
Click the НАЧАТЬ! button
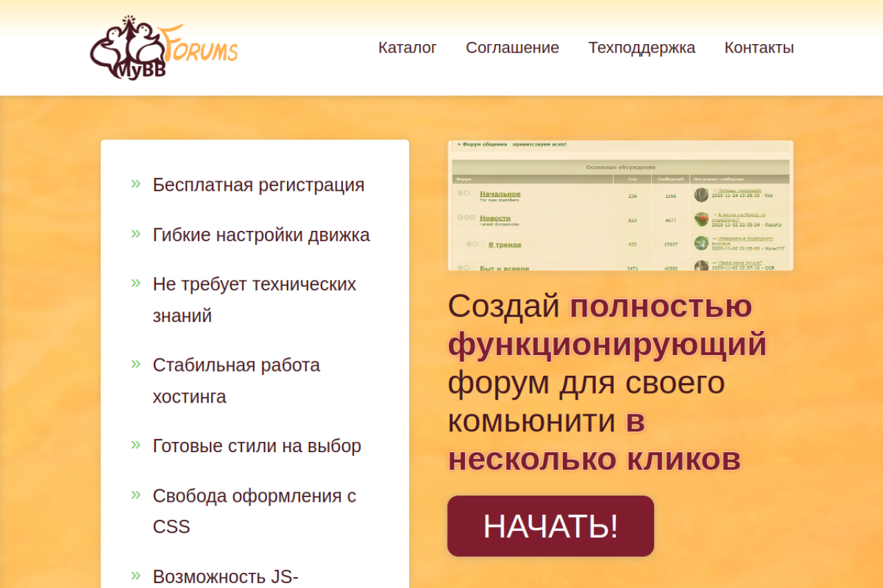(x=550, y=526)
